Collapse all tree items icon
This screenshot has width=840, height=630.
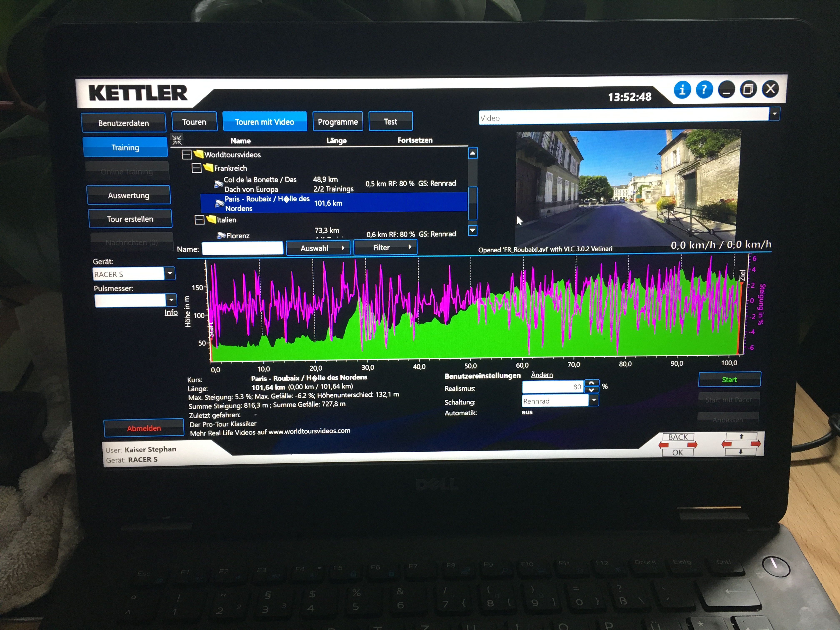point(177,140)
